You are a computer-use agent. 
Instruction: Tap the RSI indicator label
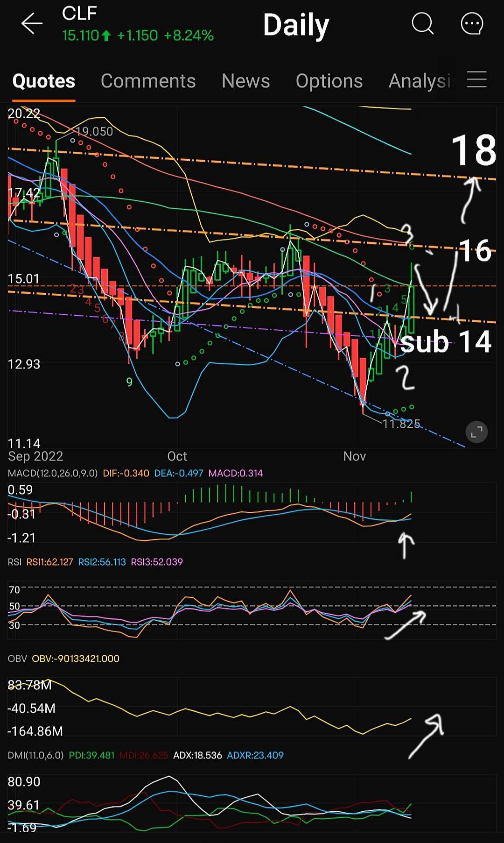(x=14, y=562)
